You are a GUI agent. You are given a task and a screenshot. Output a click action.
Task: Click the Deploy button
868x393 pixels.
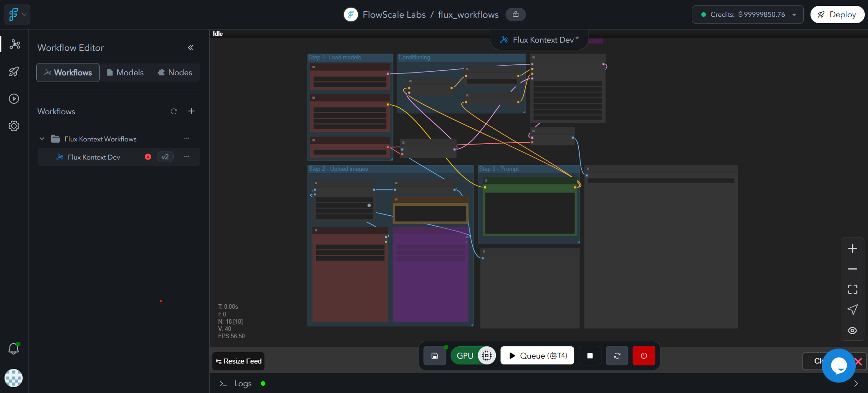[837, 15]
